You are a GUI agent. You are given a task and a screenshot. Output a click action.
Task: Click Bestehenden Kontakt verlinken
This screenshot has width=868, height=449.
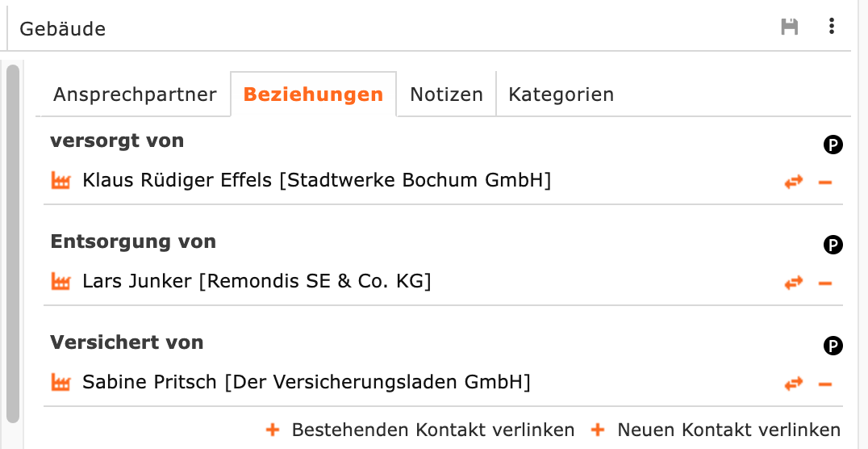[x=421, y=430]
